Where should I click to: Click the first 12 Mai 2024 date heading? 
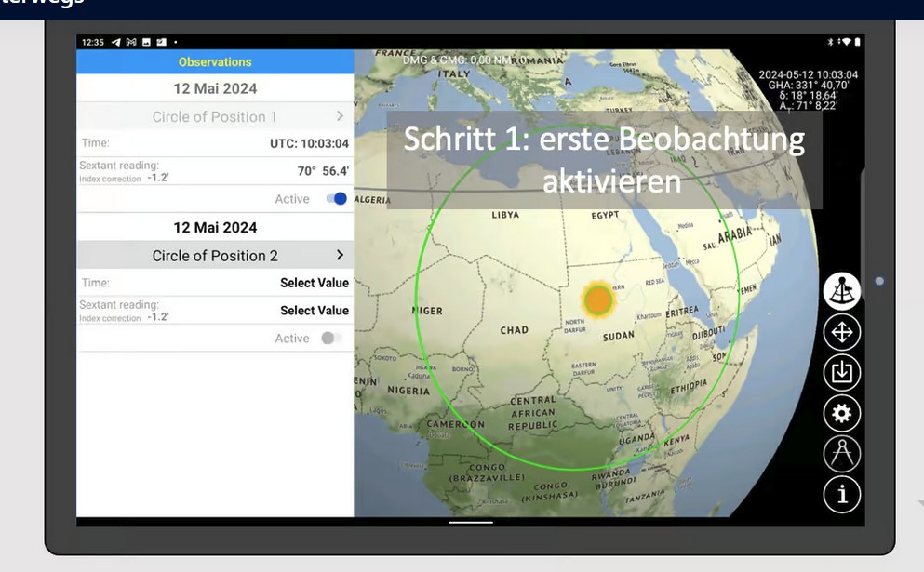tap(215, 89)
